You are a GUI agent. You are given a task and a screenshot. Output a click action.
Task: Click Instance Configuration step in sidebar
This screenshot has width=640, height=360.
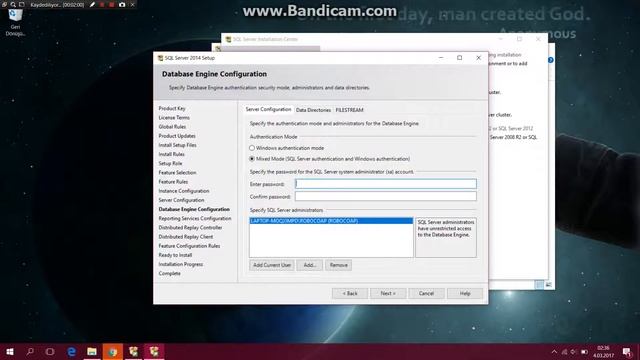pyautogui.click(x=184, y=191)
